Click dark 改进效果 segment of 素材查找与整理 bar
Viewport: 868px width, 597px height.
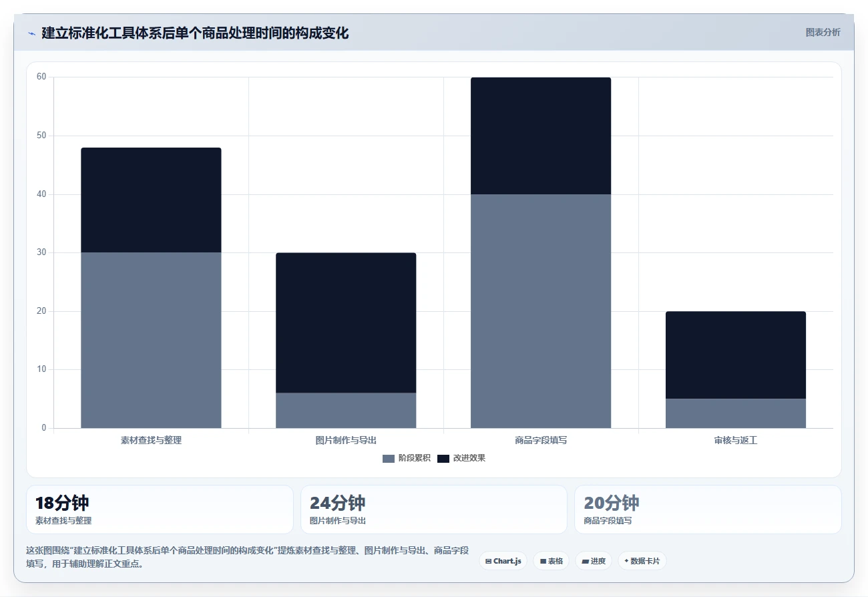coord(151,200)
